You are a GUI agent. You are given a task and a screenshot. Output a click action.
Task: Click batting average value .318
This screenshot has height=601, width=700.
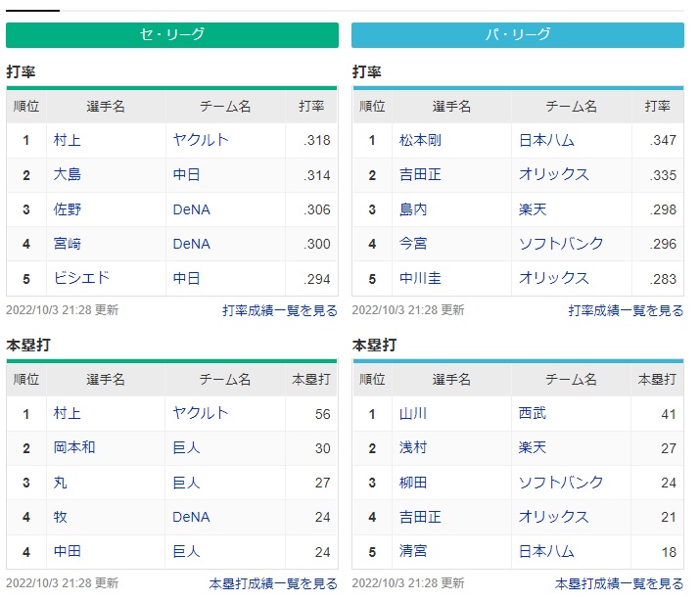tap(317, 140)
